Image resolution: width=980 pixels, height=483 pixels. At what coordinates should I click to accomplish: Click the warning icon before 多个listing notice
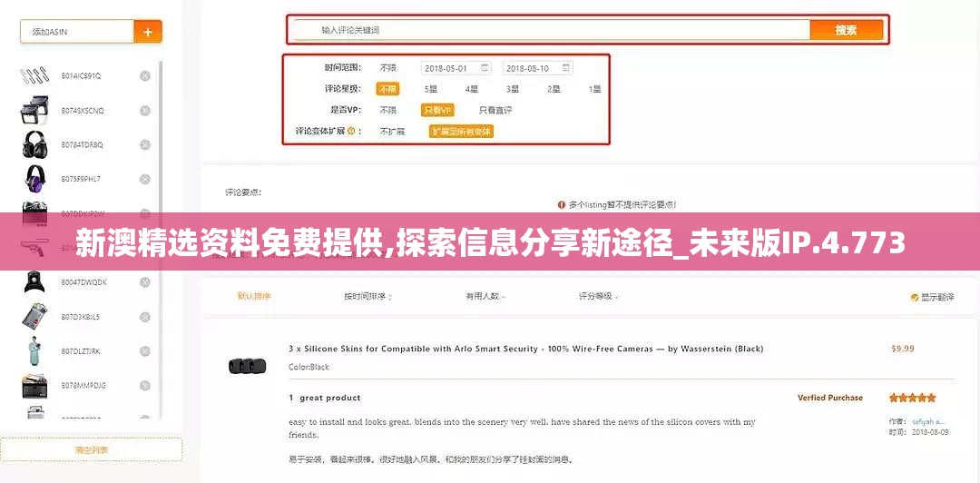tap(562, 204)
